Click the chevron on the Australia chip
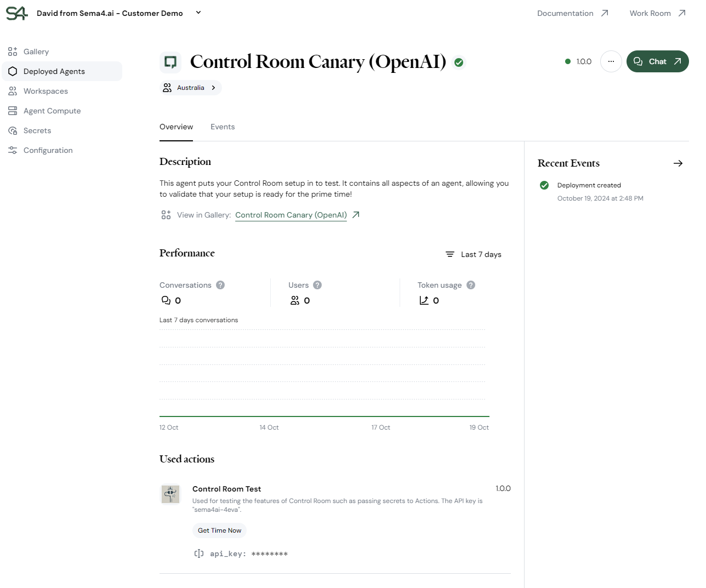 pyautogui.click(x=213, y=88)
